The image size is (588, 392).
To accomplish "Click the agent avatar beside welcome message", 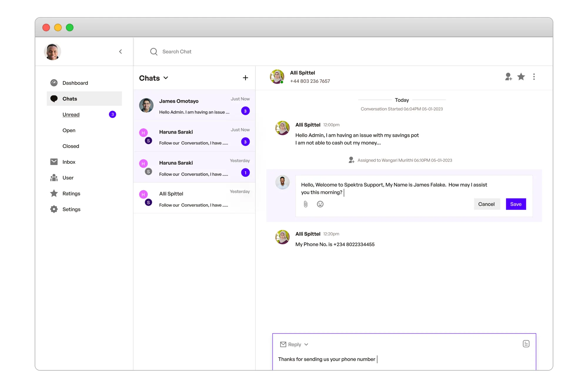I will coord(282,182).
